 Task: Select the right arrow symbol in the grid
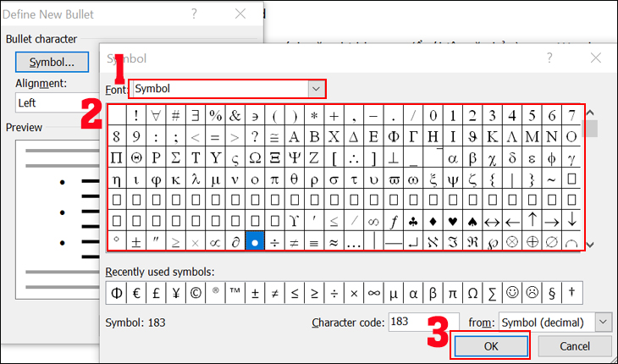click(552, 221)
